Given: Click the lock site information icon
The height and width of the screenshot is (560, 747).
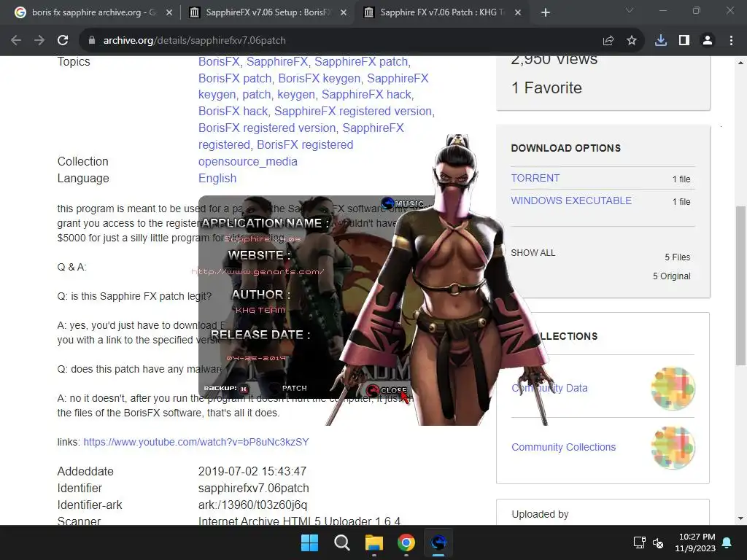Looking at the screenshot, I should [92, 41].
